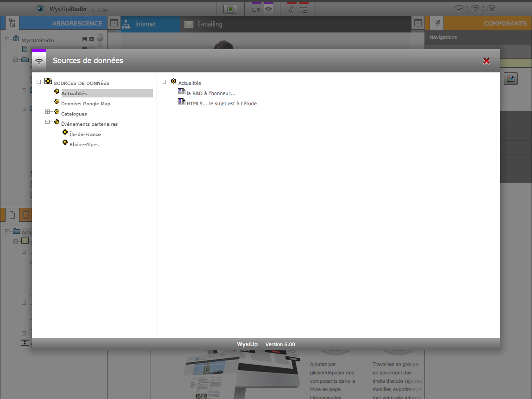Collapse Actualités in the right pane

pyautogui.click(x=164, y=82)
